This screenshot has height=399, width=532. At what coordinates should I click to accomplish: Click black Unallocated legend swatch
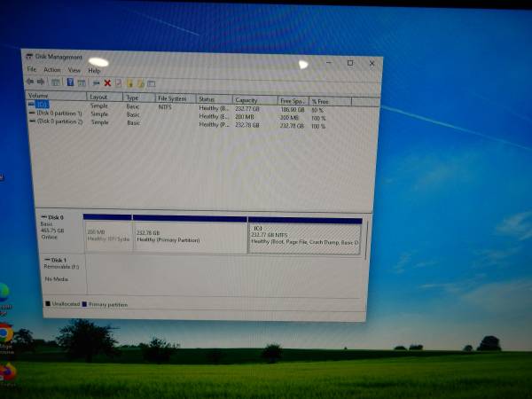(48, 303)
